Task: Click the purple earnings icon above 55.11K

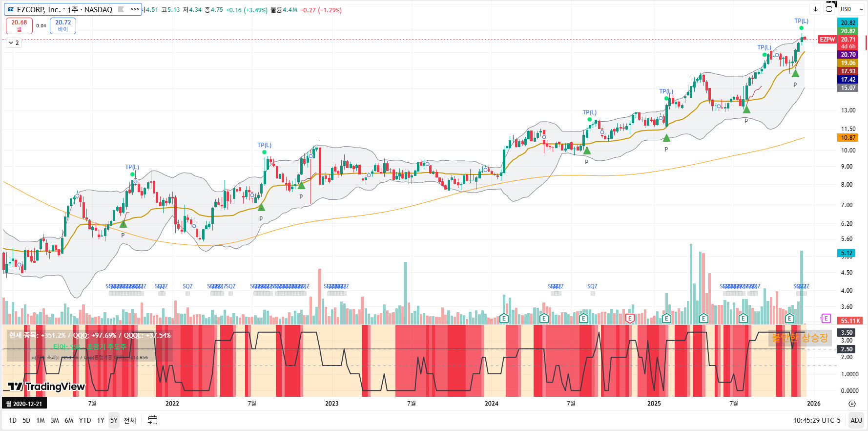Action: pos(826,319)
